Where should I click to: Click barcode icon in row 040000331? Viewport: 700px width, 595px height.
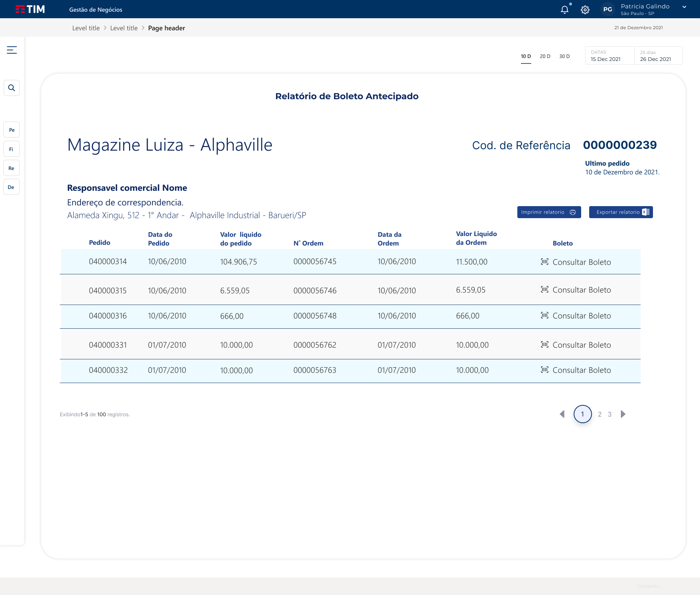(545, 344)
